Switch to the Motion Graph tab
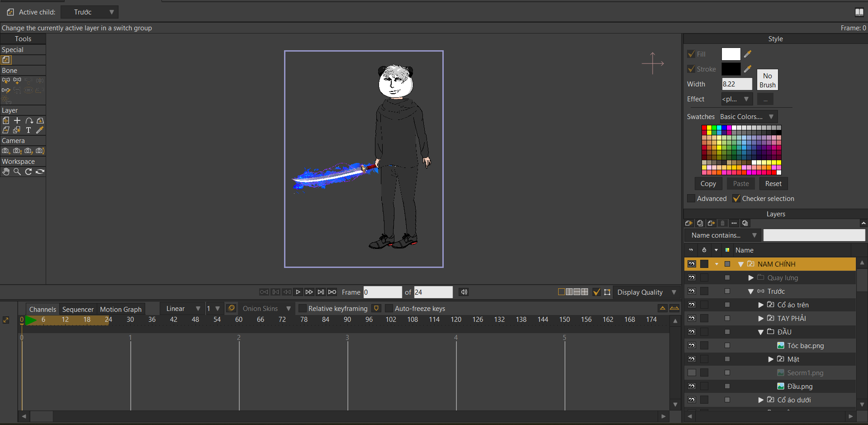 pyautogui.click(x=120, y=309)
